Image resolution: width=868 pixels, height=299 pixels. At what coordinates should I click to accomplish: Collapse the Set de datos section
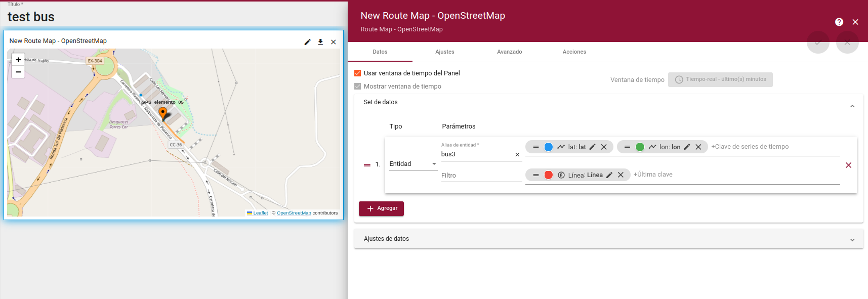coord(852,106)
